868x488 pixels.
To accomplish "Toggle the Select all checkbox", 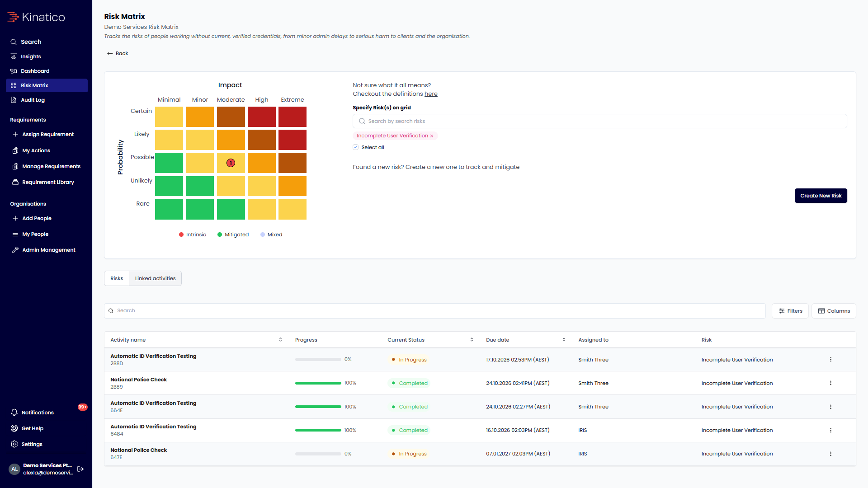I will point(356,147).
